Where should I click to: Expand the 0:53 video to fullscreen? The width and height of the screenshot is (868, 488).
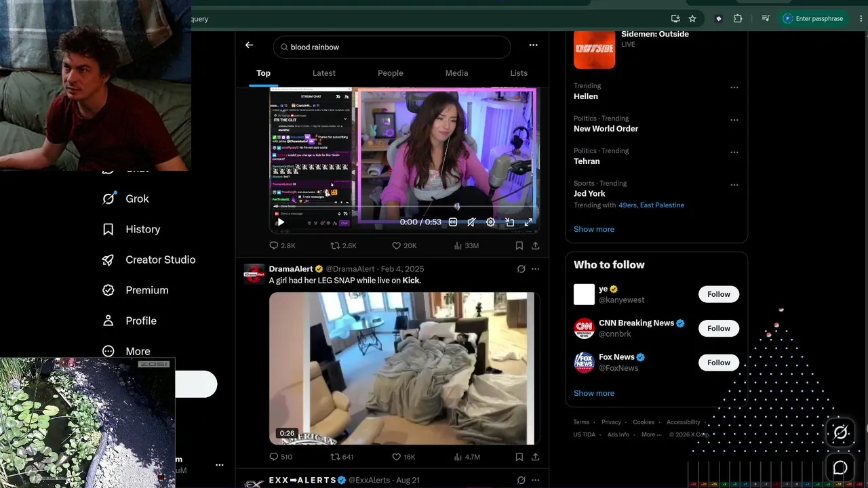click(x=528, y=222)
